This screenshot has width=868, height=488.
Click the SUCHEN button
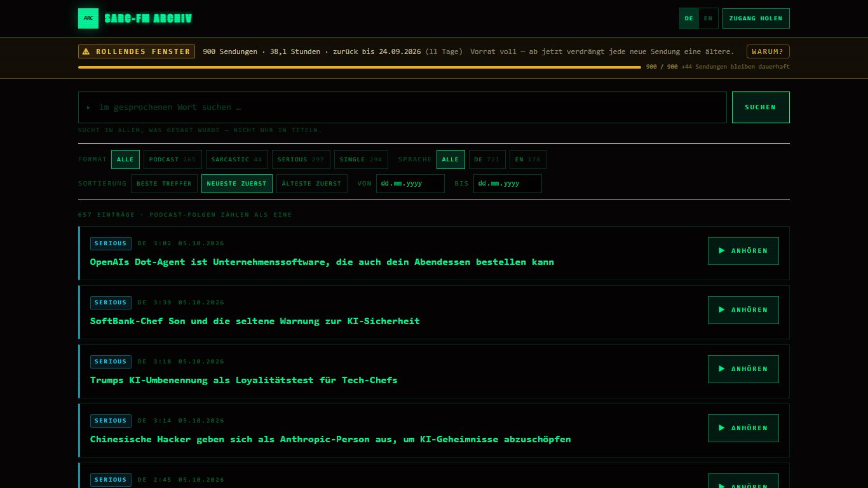tap(761, 107)
